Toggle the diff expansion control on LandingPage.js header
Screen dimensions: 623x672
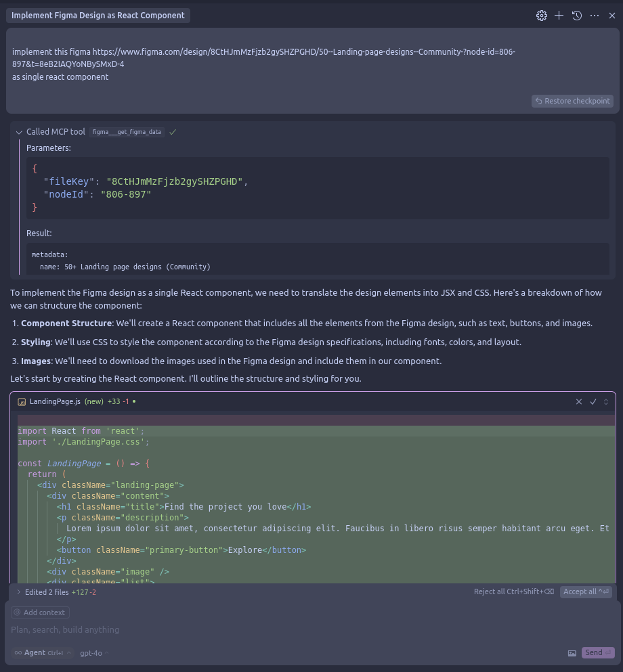[x=606, y=401]
